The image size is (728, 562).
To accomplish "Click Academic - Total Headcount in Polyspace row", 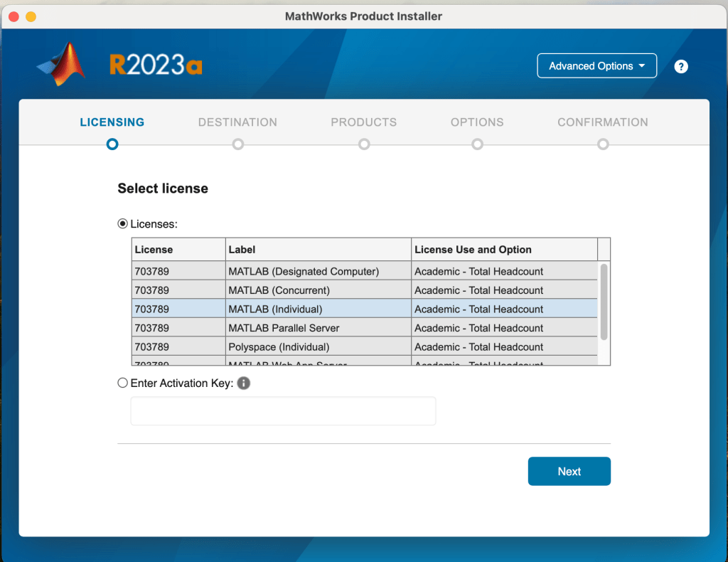I will (478, 347).
